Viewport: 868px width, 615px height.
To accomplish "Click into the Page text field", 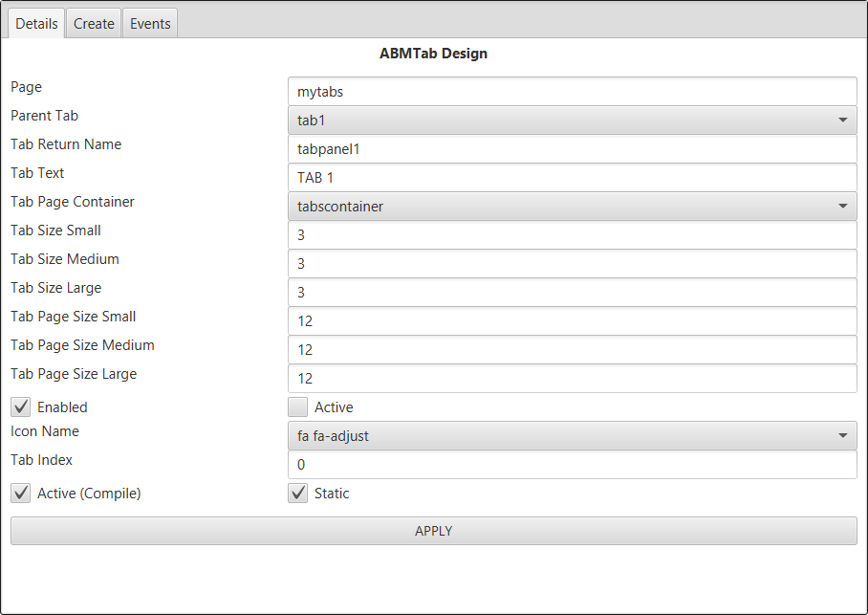I will (x=572, y=92).
